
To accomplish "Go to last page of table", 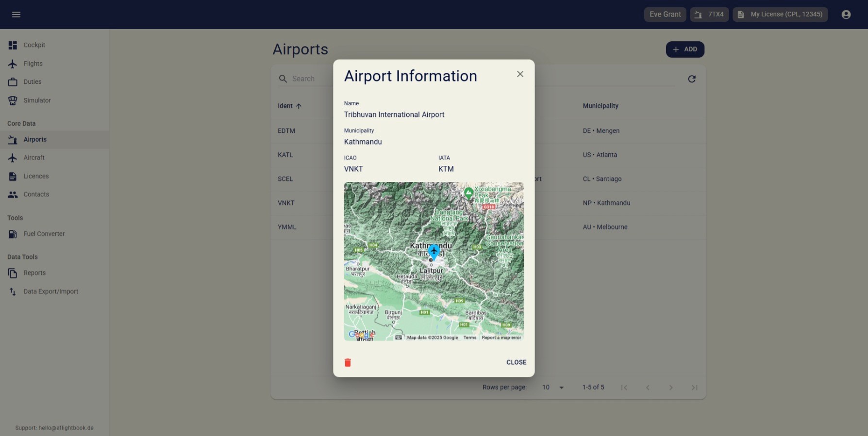I will (694, 388).
